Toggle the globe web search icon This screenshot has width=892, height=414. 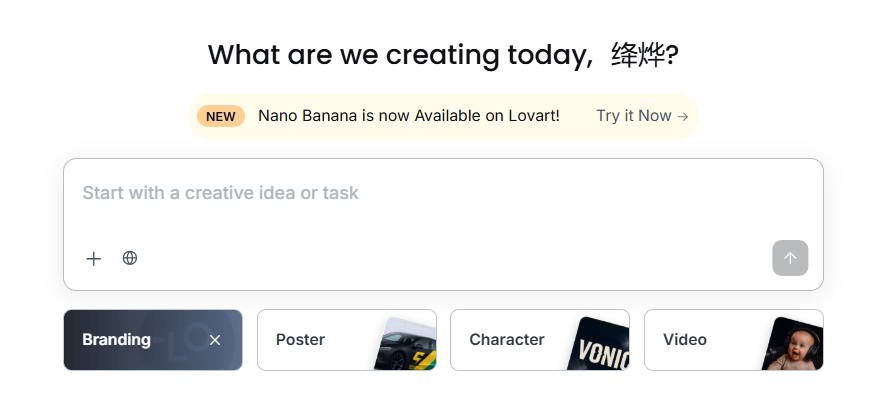pyautogui.click(x=130, y=258)
